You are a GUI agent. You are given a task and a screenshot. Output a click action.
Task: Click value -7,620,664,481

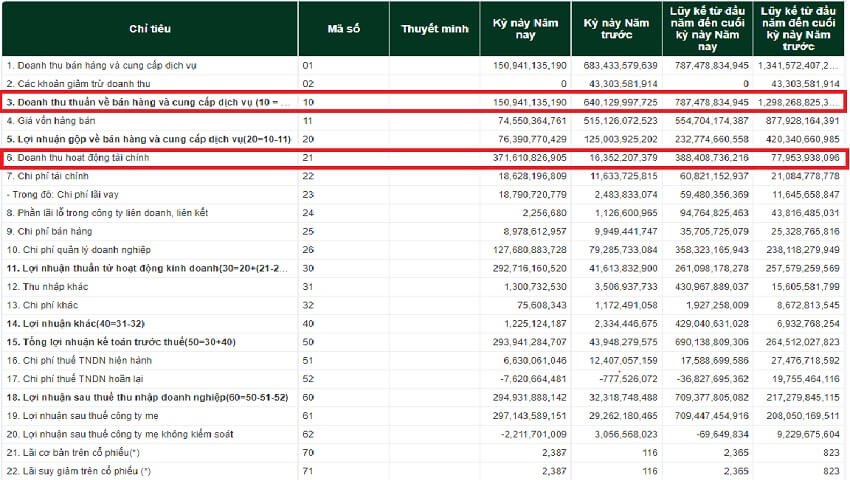tap(534, 379)
